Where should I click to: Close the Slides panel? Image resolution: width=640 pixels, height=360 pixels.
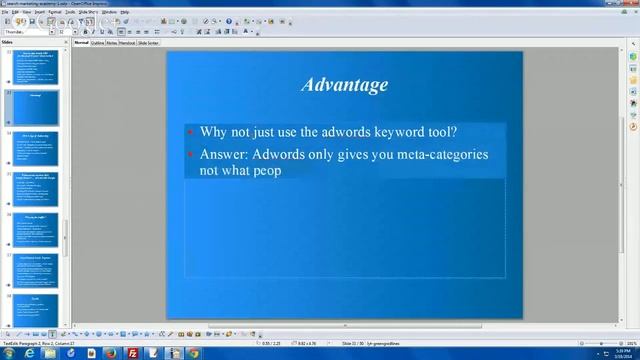(66, 42)
